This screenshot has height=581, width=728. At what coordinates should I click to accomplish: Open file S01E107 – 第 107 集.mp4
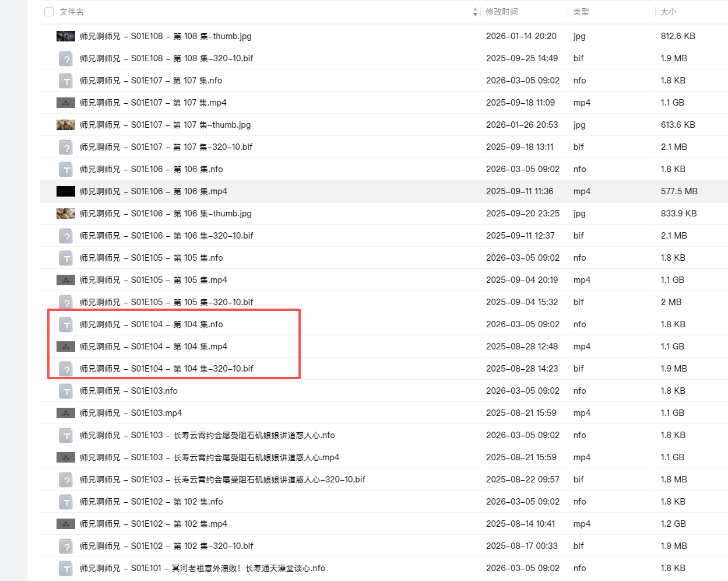tap(153, 103)
